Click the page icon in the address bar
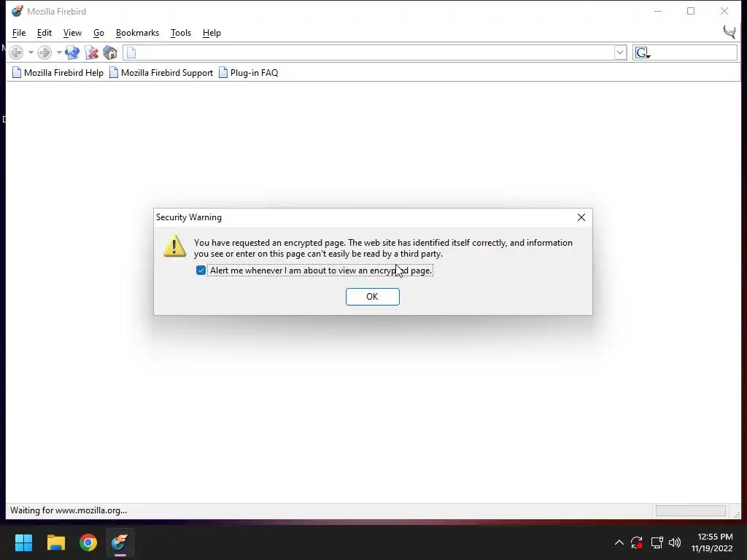This screenshot has height=560, width=747. coord(131,52)
